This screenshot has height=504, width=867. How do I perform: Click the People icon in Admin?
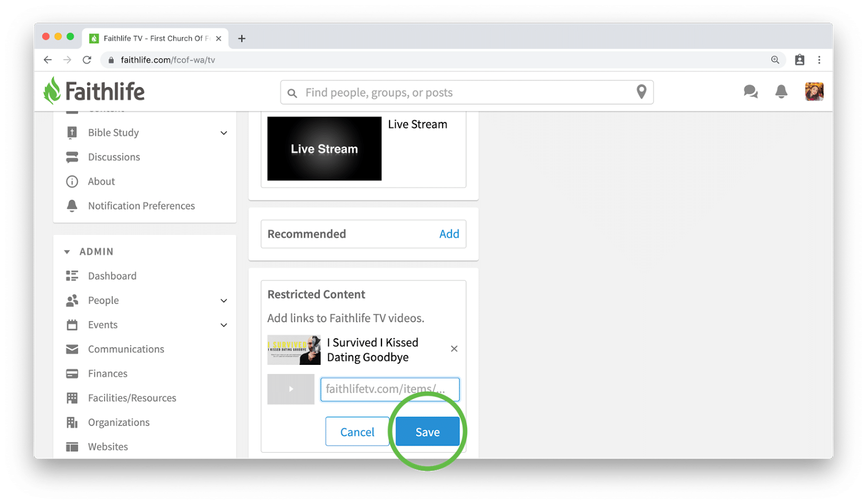tap(72, 300)
